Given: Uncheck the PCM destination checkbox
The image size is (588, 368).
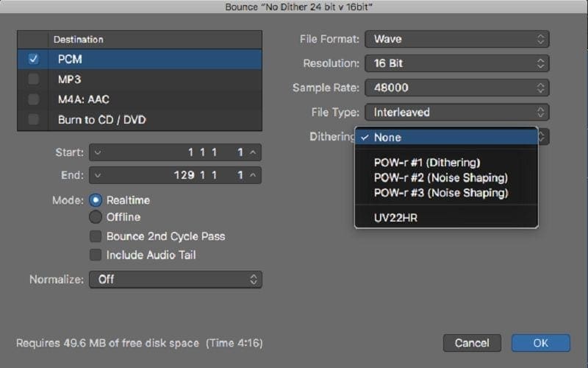Looking at the screenshot, I should click(33, 59).
